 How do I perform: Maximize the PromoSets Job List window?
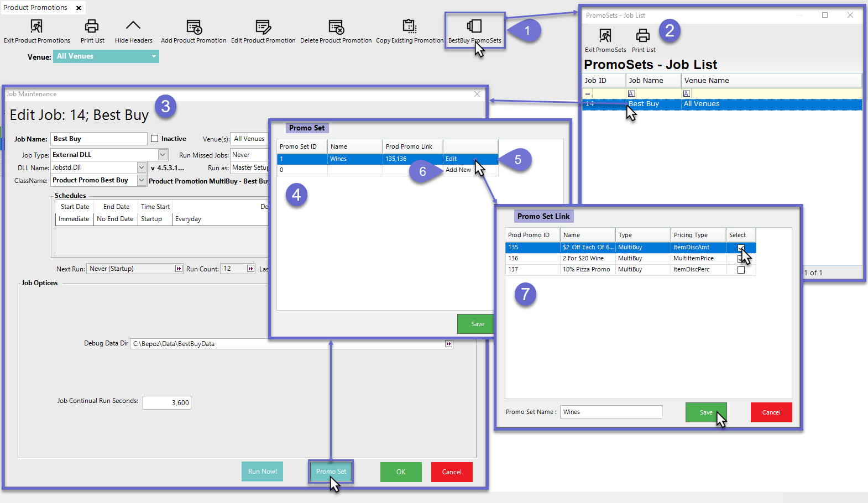(825, 15)
